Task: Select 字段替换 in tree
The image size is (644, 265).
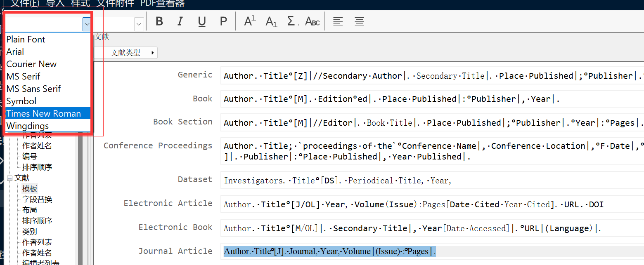Action: tap(37, 199)
